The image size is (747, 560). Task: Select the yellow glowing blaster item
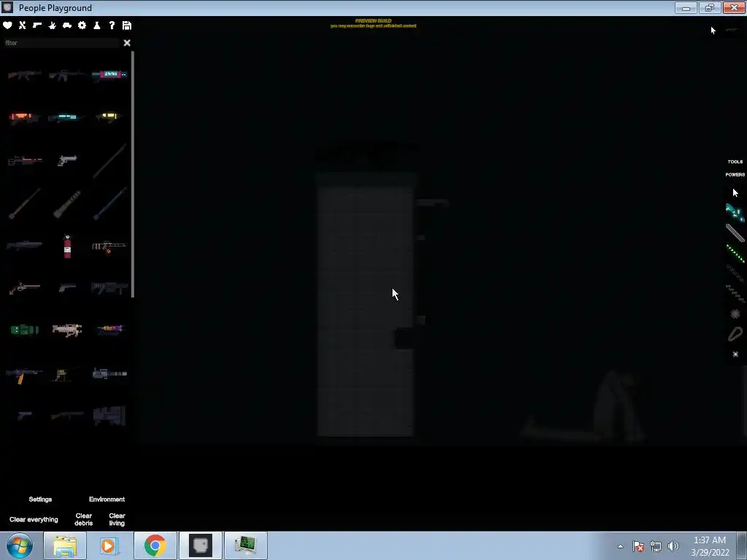(x=109, y=117)
